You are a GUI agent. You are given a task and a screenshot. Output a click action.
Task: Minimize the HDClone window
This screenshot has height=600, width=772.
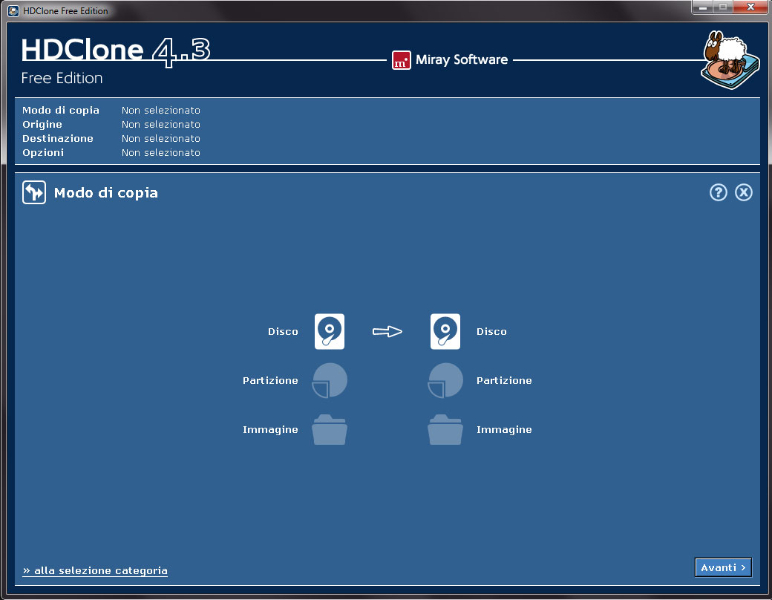click(x=703, y=7)
